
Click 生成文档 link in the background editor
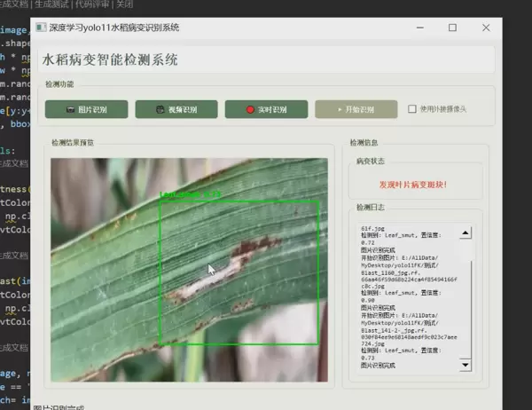click(16, 4)
